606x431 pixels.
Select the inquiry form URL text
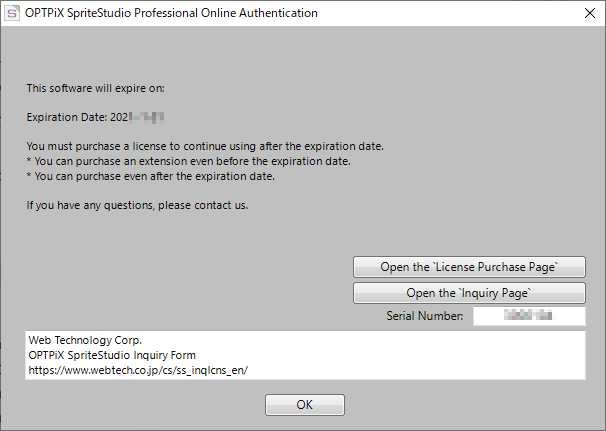tap(138, 370)
